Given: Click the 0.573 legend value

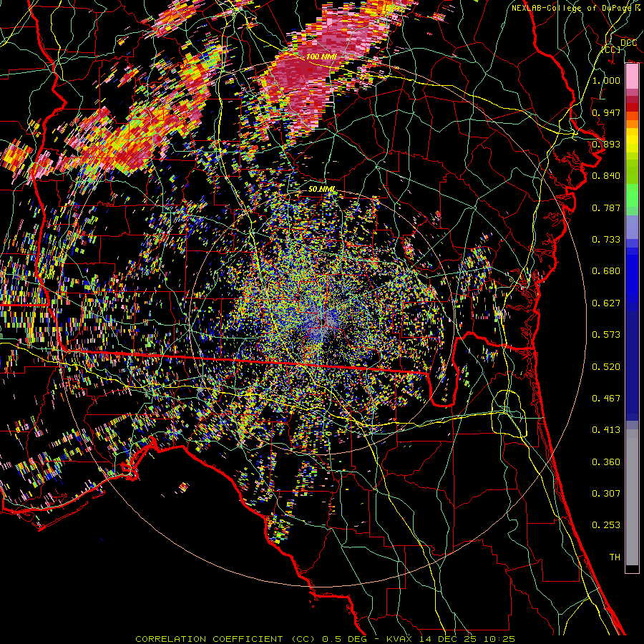Looking at the screenshot, I should click(x=606, y=335).
